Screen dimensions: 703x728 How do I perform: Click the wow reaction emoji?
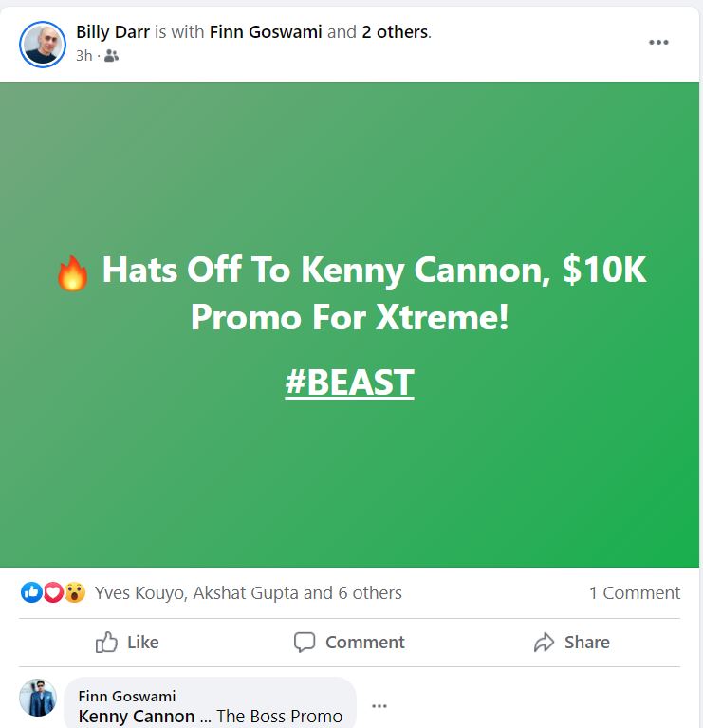75,592
